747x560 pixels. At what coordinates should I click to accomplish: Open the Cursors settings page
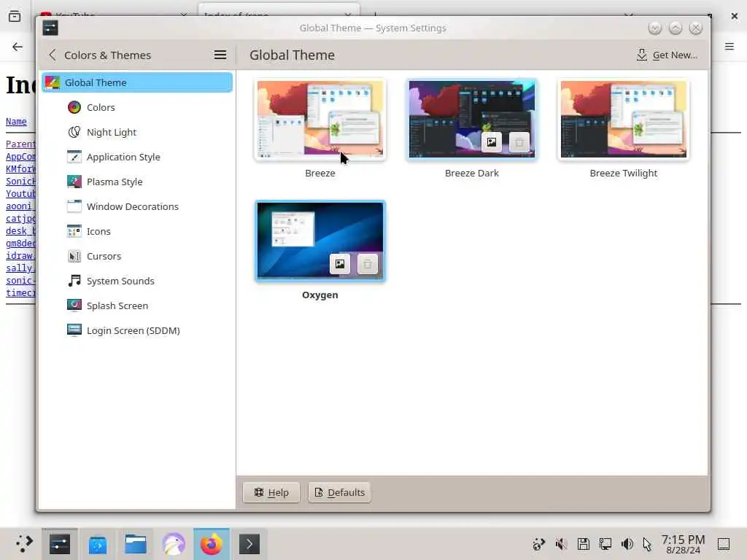(137, 256)
